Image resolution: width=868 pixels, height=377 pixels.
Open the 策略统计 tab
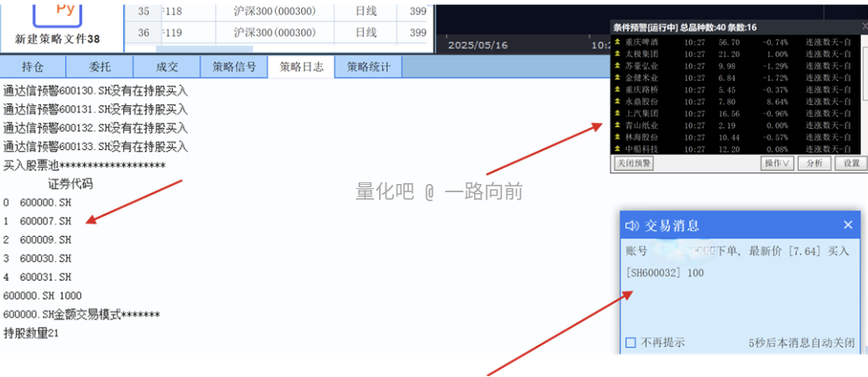pyautogui.click(x=368, y=67)
